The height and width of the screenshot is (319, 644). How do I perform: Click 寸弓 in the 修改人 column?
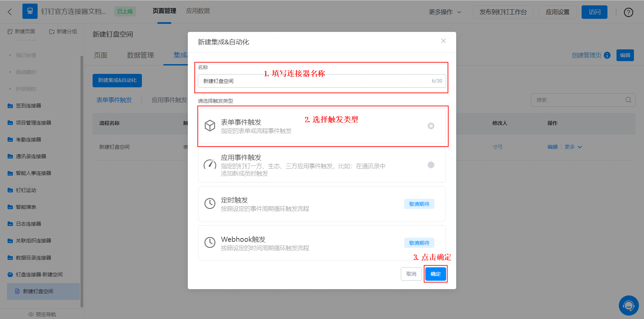[x=497, y=147]
